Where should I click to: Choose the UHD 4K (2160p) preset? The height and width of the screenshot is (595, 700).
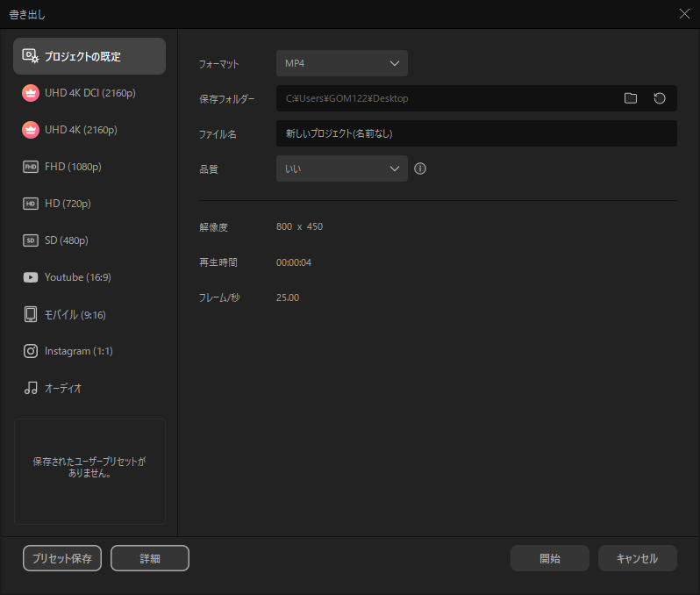81,130
